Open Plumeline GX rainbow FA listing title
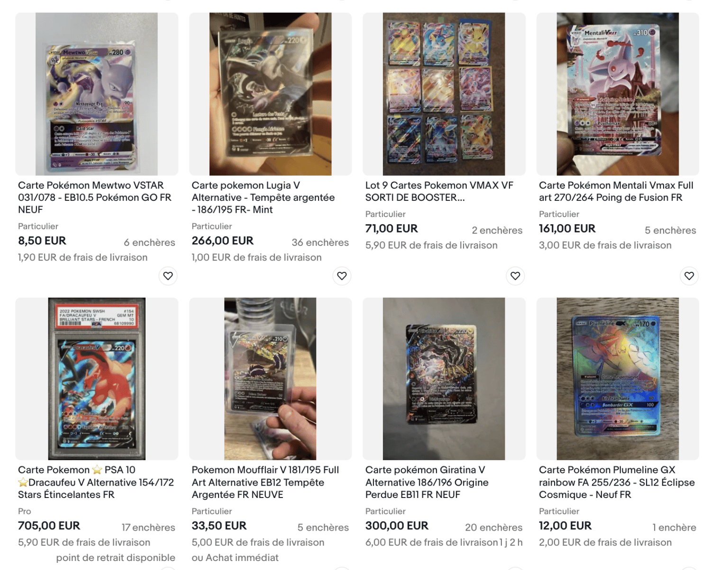 coord(617,482)
